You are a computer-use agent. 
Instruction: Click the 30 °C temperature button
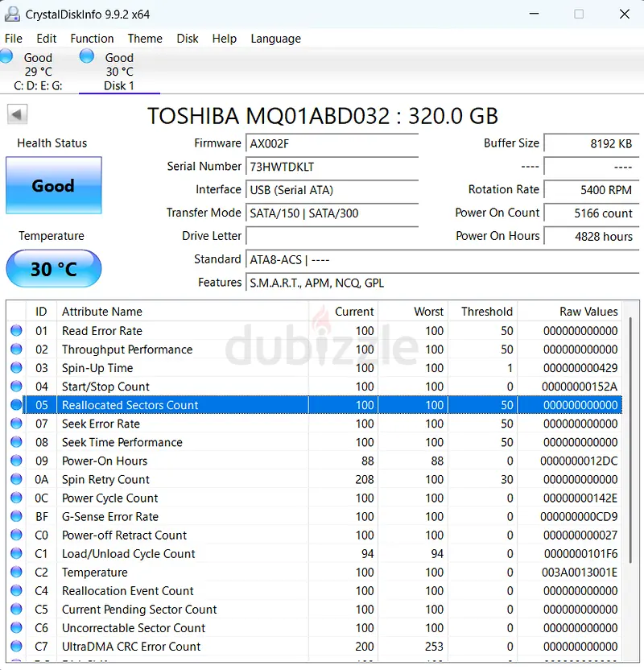pos(54,268)
